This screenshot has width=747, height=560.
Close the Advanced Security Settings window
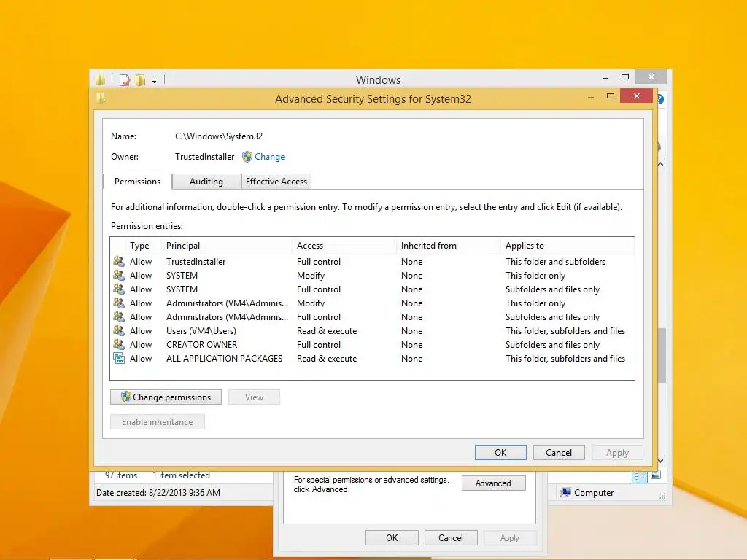point(637,96)
